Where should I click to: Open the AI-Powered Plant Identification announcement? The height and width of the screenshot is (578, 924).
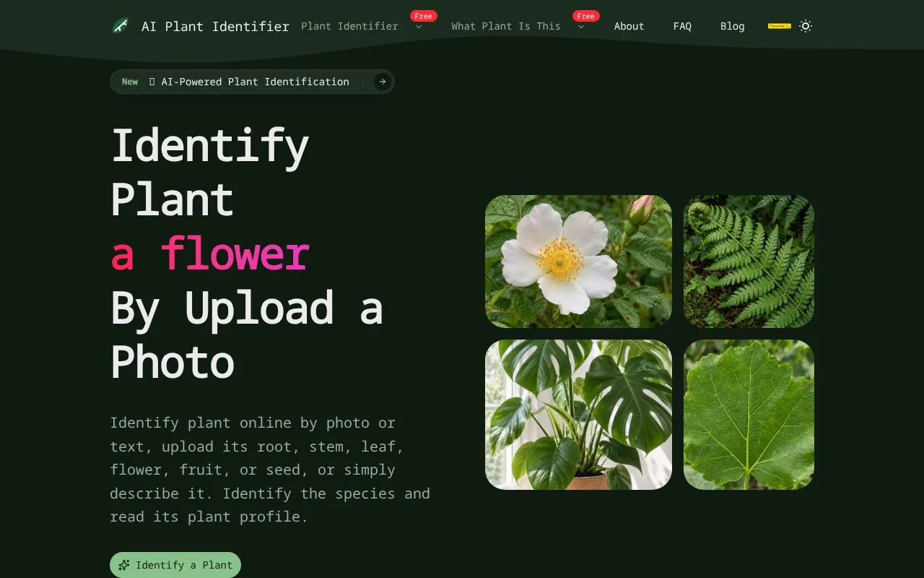tap(252, 82)
